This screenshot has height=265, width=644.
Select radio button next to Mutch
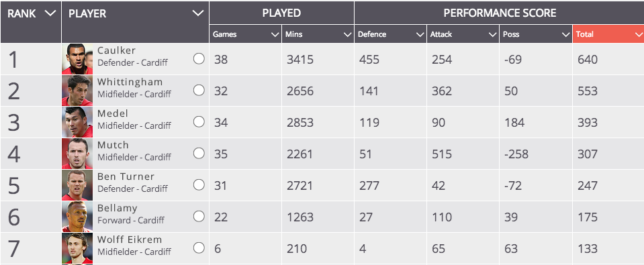[199, 154]
